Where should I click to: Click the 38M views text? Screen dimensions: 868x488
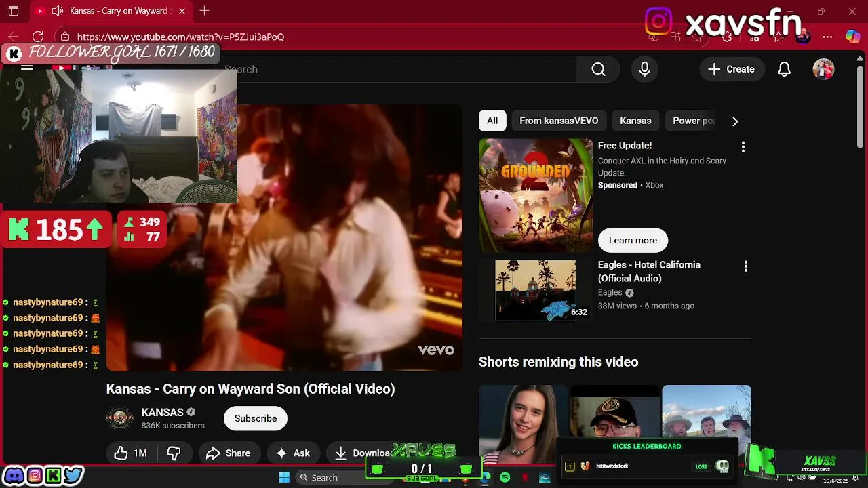pos(617,306)
